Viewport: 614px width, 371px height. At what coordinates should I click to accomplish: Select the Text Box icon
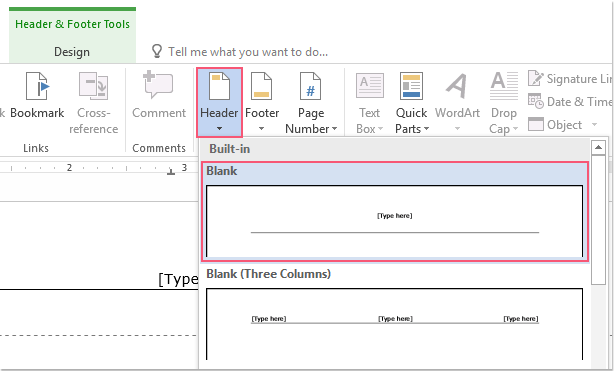click(x=370, y=86)
